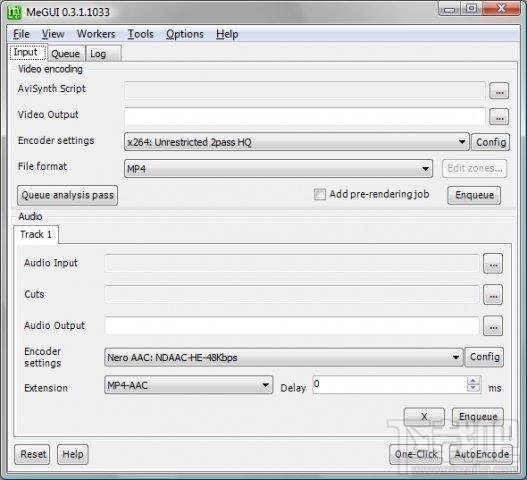Switch to the Queue tab
This screenshot has width=527, height=480.
66,54
